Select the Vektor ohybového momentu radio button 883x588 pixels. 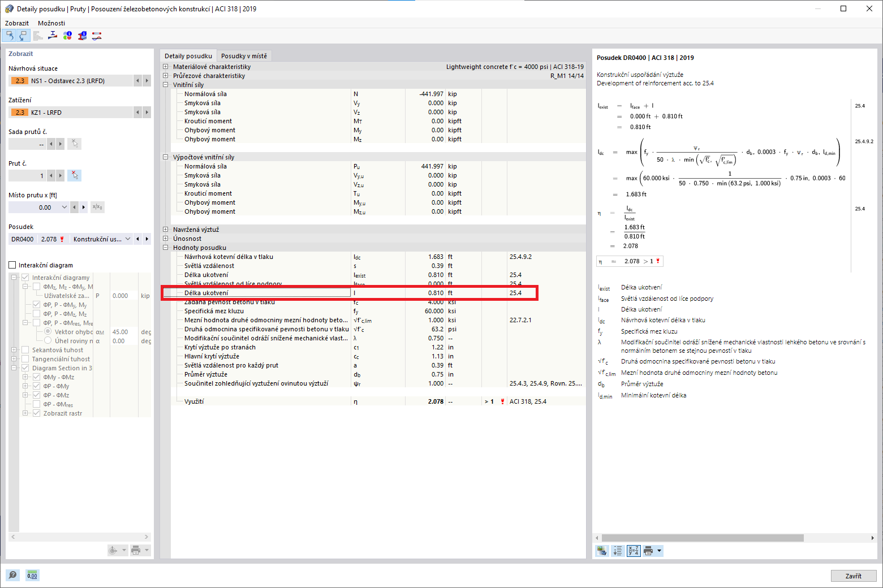coord(48,331)
